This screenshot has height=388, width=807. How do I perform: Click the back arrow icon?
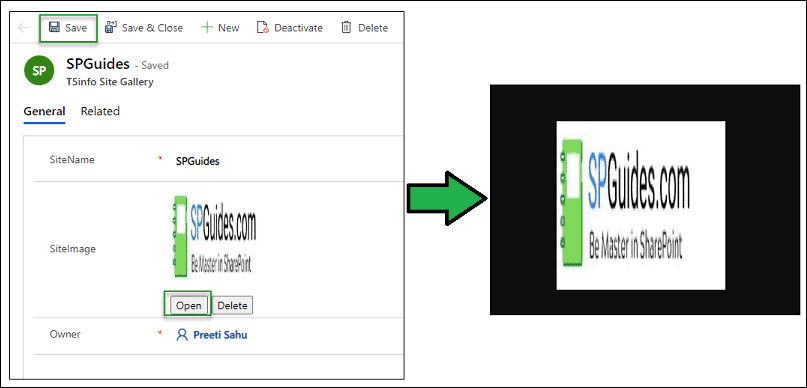[23, 28]
